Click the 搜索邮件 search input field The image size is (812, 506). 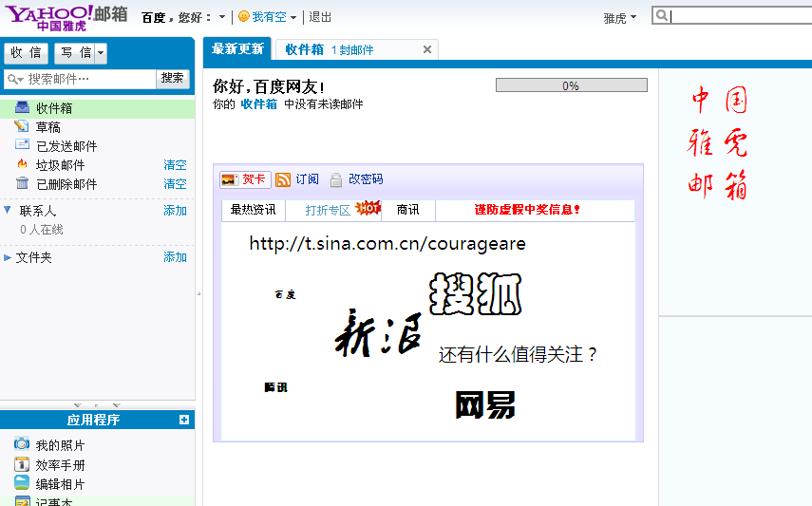(85, 79)
